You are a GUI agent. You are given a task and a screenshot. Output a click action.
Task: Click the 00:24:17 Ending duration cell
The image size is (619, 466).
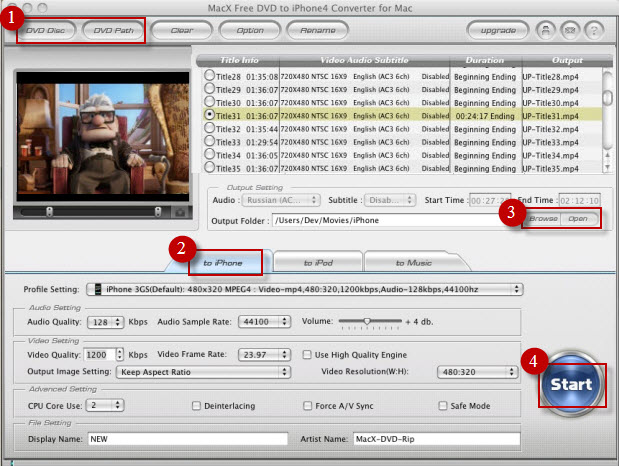[485, 116]
